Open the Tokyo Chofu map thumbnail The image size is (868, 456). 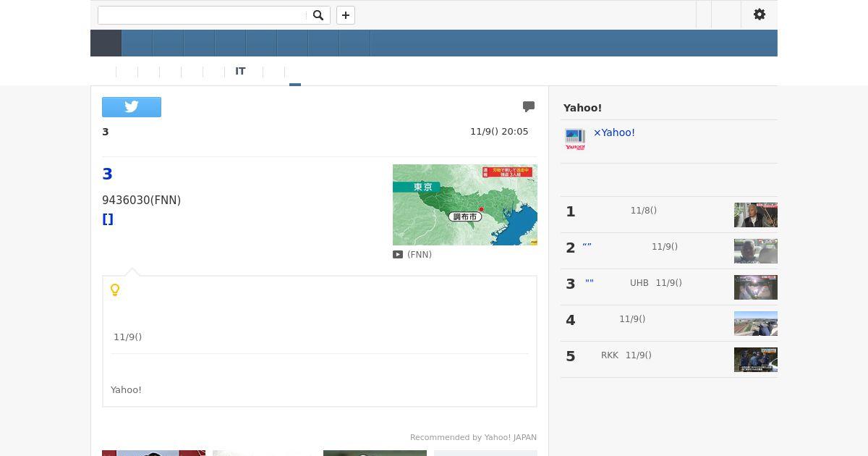click(x=465, y=205)
